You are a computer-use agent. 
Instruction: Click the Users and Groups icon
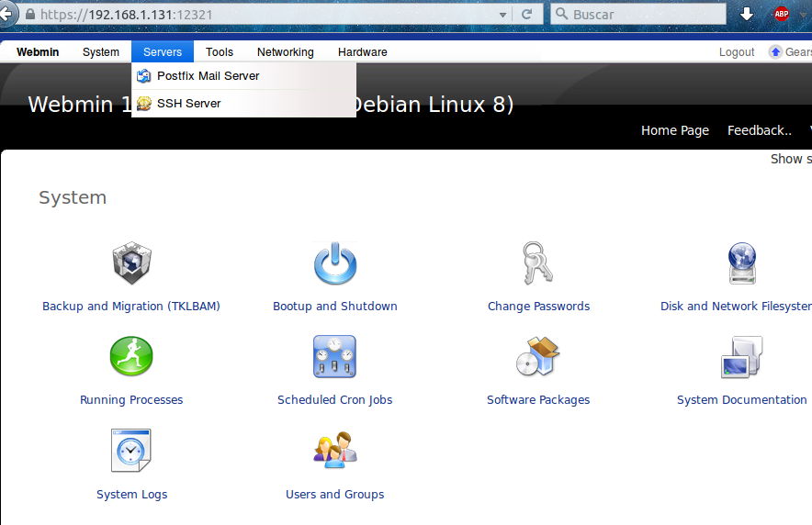(x=334, y=451)
